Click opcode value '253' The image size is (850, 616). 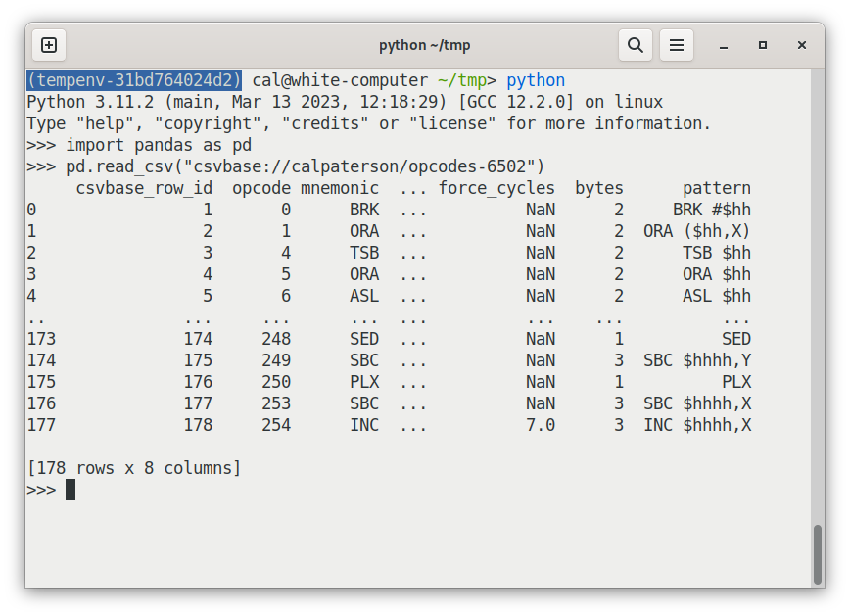276,403
